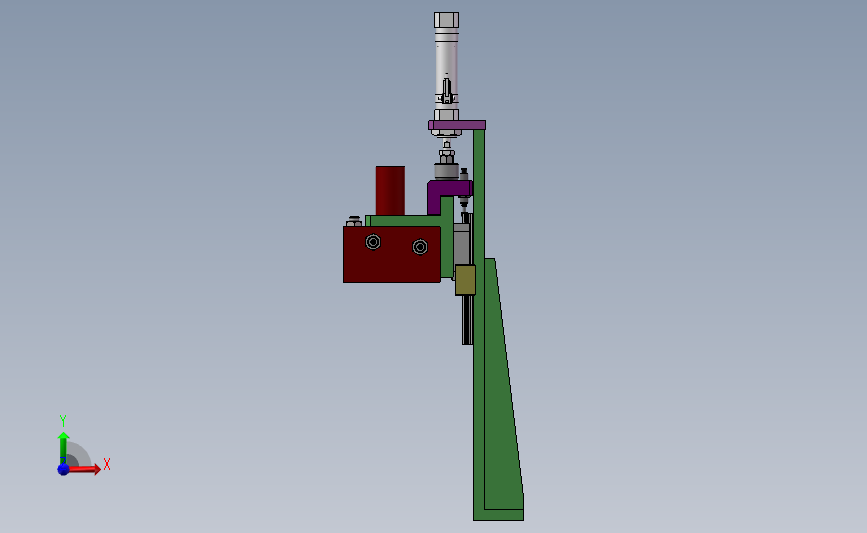Click the X label beside the triad

coord(107,464)
